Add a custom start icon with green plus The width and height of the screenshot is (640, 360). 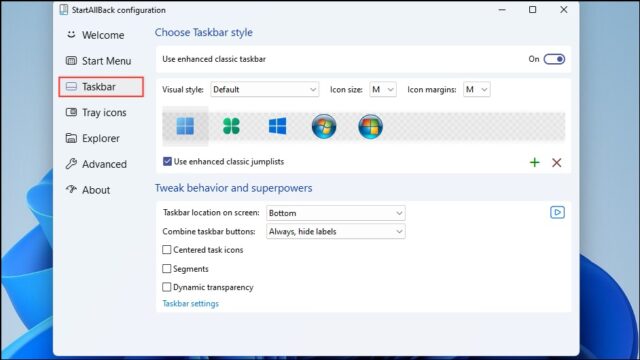pos(535,162)
